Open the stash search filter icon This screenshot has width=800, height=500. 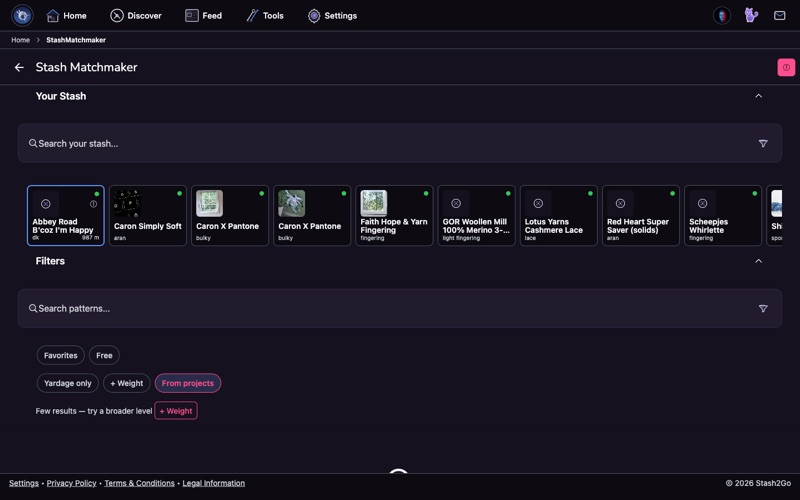point(763,144)
